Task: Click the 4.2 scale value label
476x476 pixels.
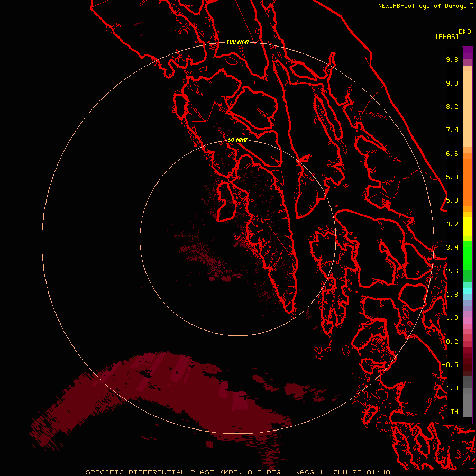Action: [x=452, y=224]
